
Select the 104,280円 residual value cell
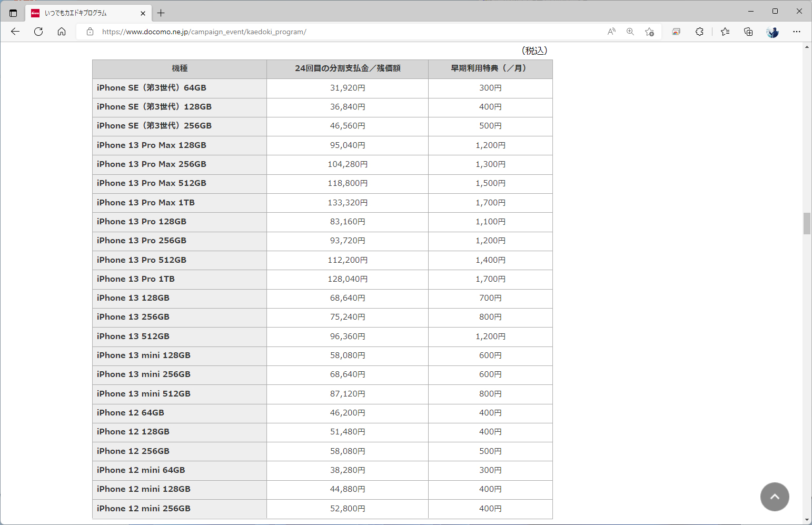point(348,164)
